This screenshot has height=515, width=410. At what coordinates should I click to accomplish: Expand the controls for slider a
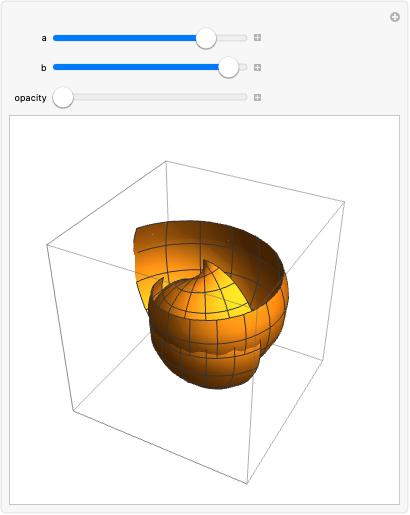(x=257, y=38)
